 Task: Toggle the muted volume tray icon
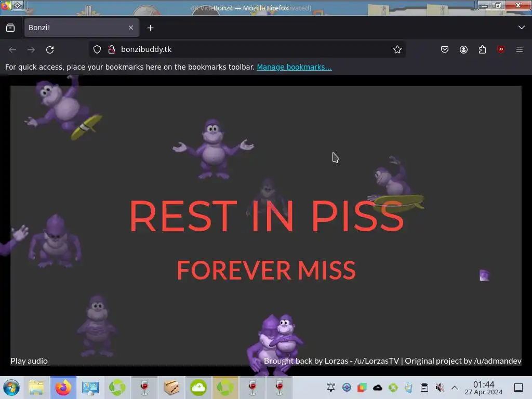[x=440, y=388]
